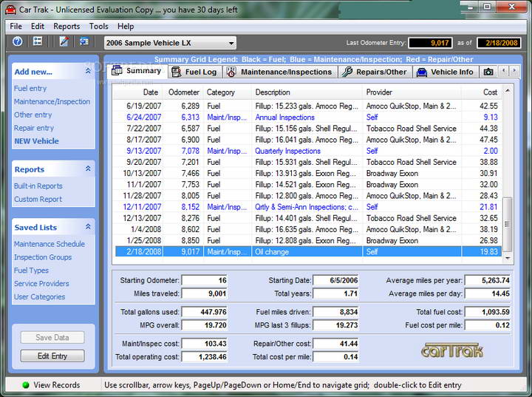Click the MPG overall value field

click(205, 325)
